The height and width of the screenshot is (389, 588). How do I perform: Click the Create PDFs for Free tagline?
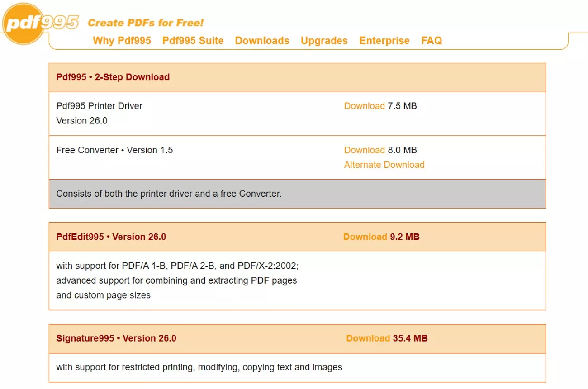tap(146, 23)
